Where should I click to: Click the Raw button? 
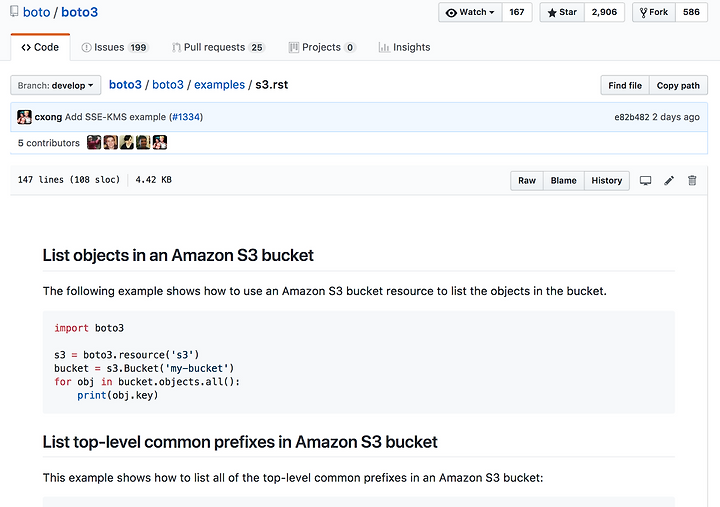coord(527,180)
